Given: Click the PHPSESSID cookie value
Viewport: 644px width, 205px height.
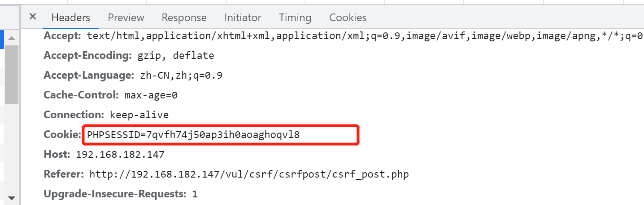Looking at the screenshot, I should click(x=193, y=135).
